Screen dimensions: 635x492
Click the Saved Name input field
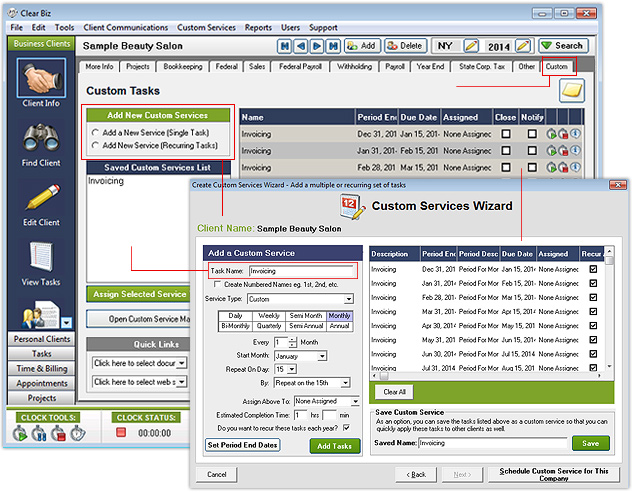pyautogui.click(x=493, y=443)
